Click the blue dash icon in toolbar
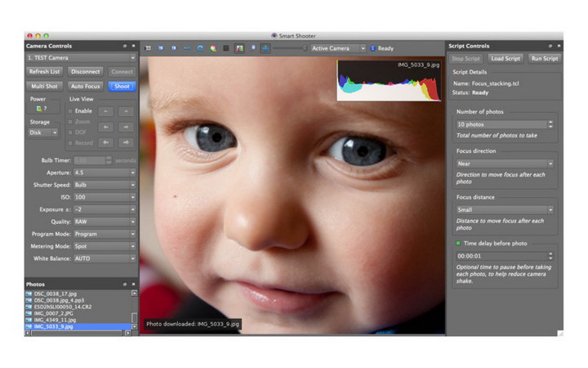 [x=187, y=48]
